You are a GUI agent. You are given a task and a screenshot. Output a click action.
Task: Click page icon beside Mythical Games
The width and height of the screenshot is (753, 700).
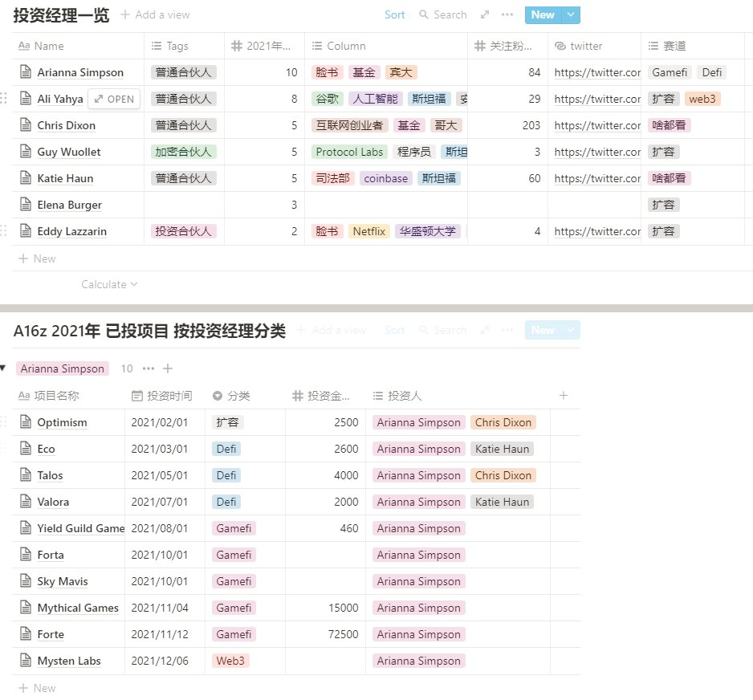click(x=26, y=607)
